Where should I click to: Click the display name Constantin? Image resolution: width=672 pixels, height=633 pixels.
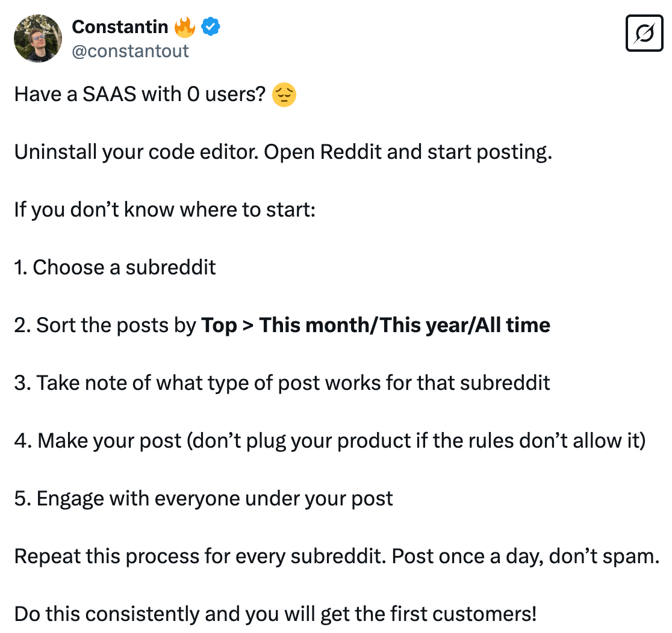pyautogui.click(x=120, y=26)
